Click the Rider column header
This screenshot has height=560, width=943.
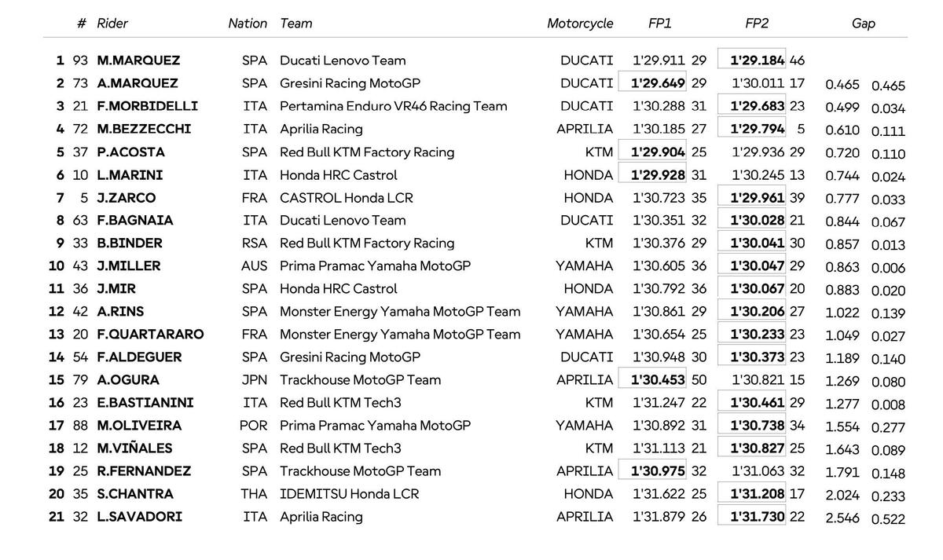click(x=112, y=24)
